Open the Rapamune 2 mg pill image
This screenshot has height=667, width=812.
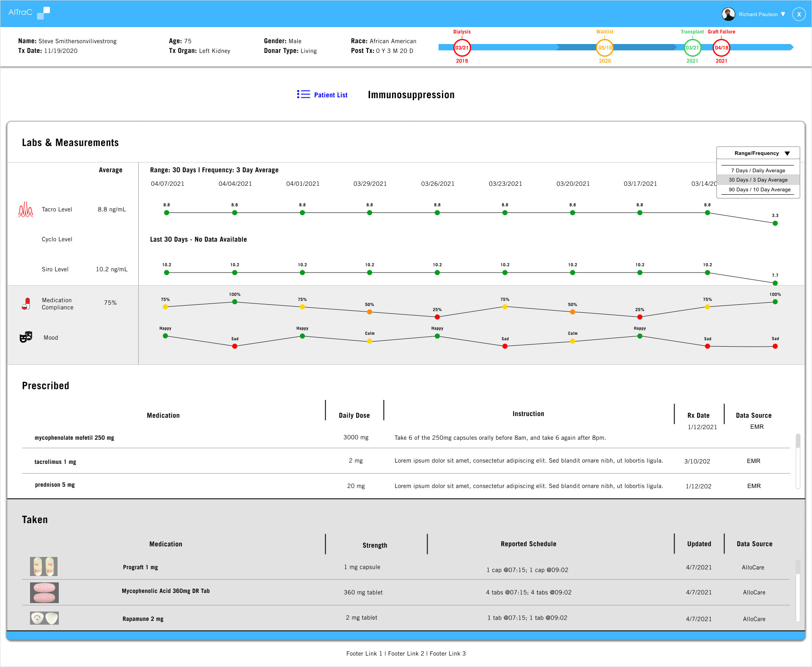44,618
